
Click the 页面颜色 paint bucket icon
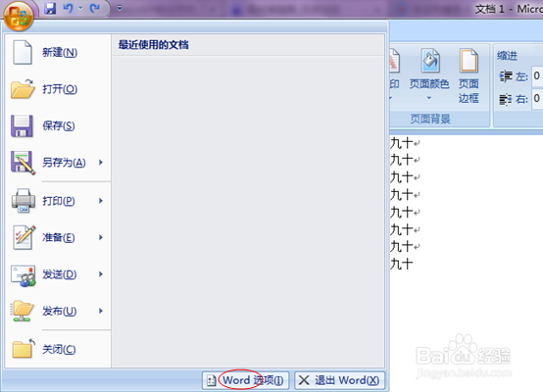pyautogui.click(x=430, y=61)
